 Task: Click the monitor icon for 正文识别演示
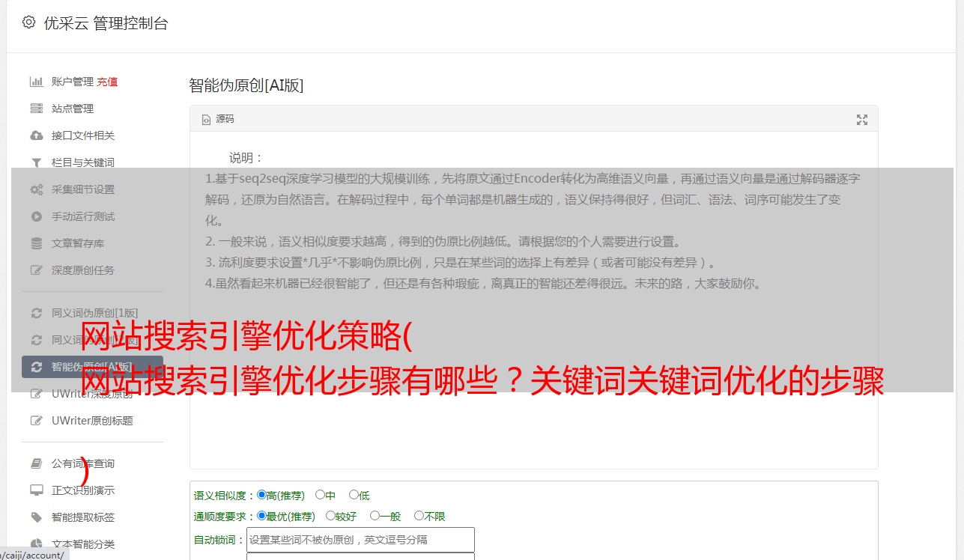tap(36, 490)
